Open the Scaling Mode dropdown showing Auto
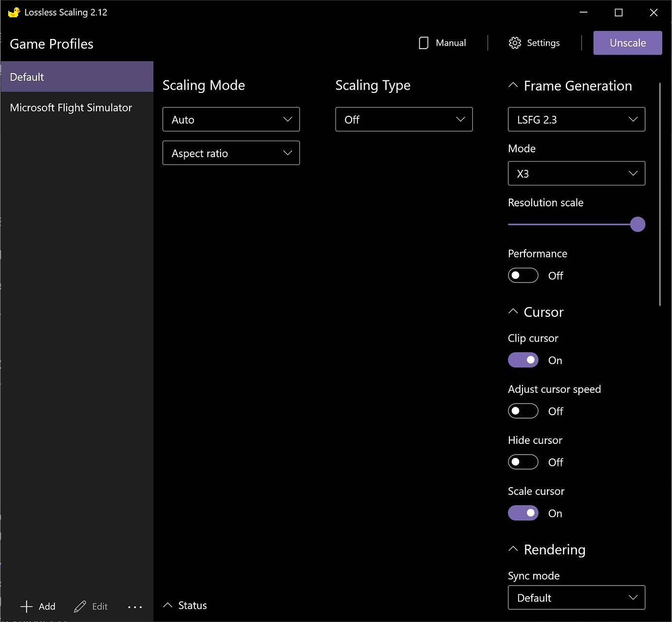The width and height of the screenshot is (672, 622). (x=231, y=119)
